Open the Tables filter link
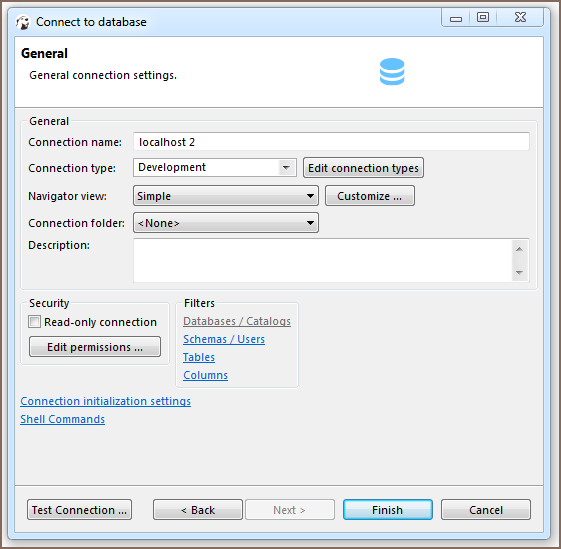 [x=199, y=357]
